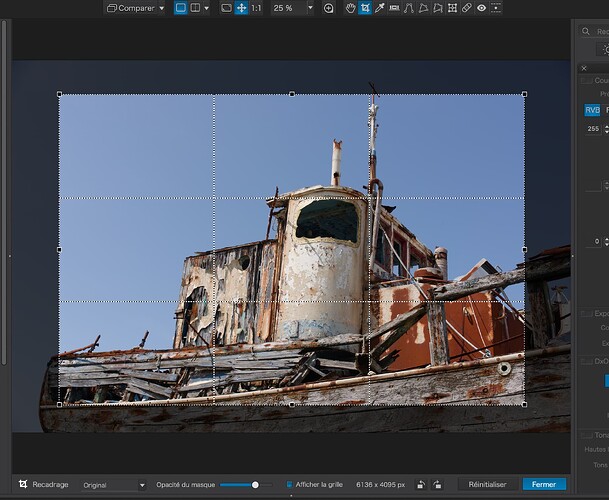The image size is (609, 500).
Task: Pick the white balance eyedropper tool
Action: (380, 8)
